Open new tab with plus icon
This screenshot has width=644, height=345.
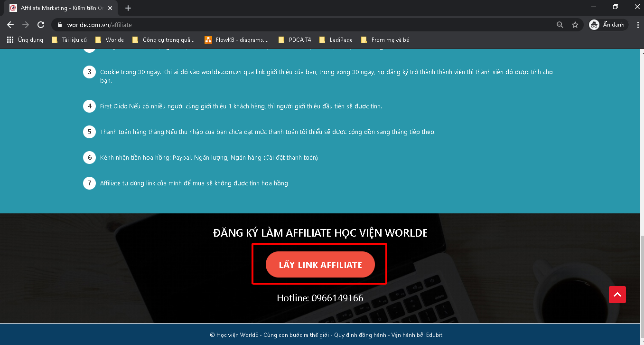tap(128, 8)
